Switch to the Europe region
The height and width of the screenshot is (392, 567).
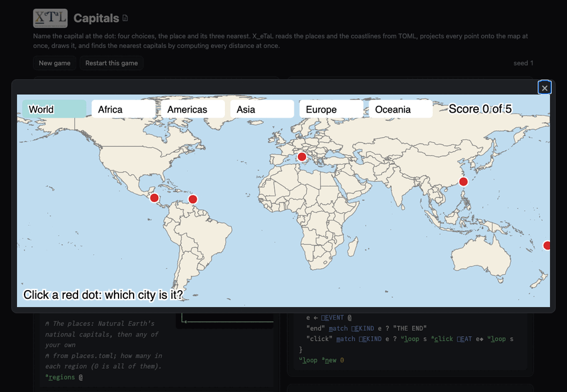point(331,109)
